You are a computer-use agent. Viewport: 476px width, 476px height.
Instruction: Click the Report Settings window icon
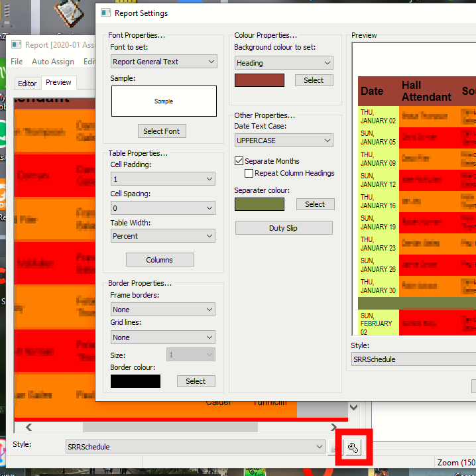coord(105,13)
